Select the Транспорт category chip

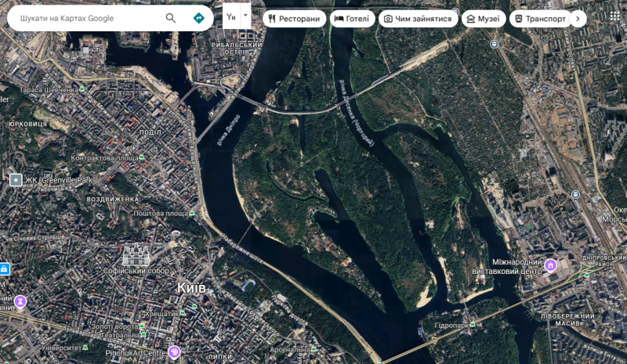coord(539,18)
